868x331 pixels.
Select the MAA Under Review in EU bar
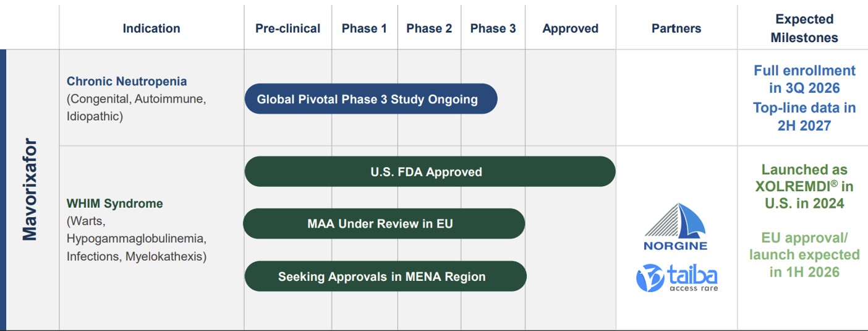click(x=383, y=223)
